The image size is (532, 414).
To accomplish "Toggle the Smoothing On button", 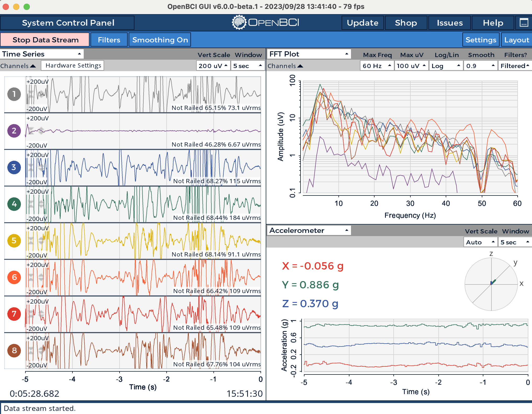I will click(x=160, y=40).
